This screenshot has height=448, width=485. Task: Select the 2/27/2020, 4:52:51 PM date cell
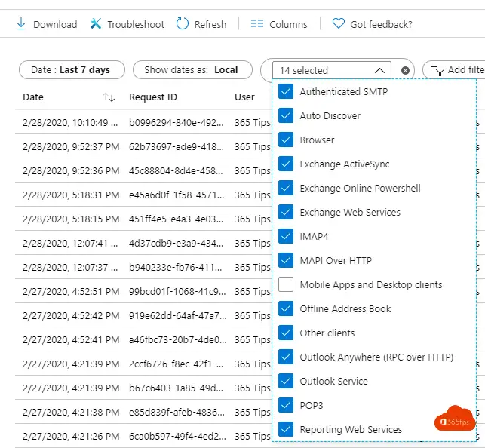(x=71, y=292)
